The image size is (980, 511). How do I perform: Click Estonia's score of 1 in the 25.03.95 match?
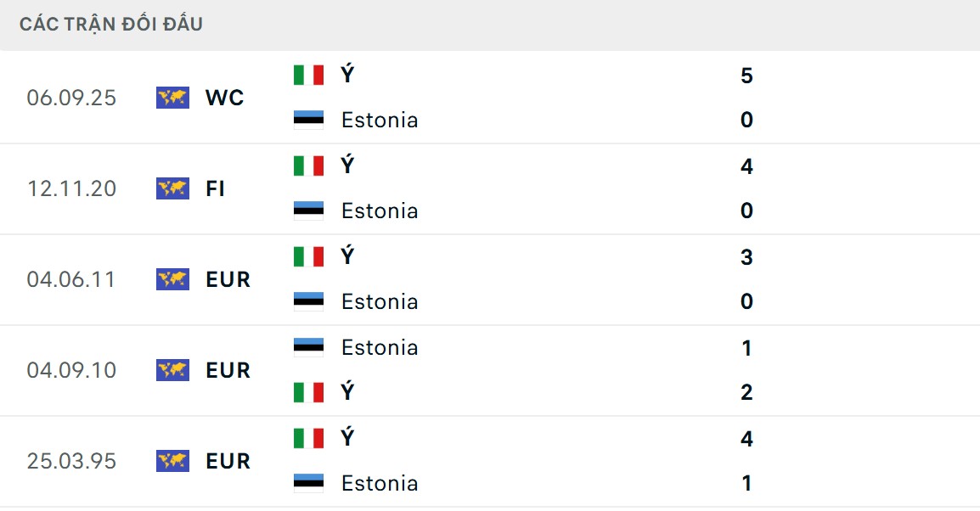[746, 483]
